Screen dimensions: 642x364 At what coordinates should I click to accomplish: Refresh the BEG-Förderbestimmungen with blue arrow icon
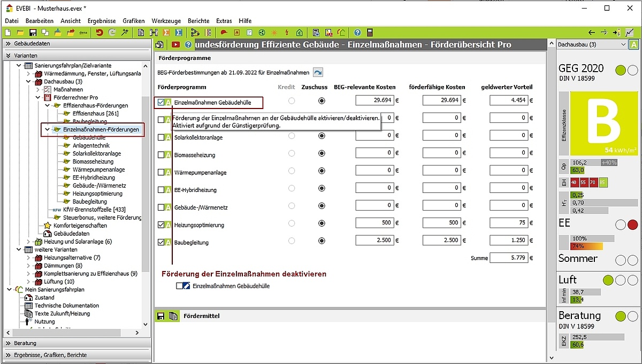pyautogui.click(x=318, y=72)
